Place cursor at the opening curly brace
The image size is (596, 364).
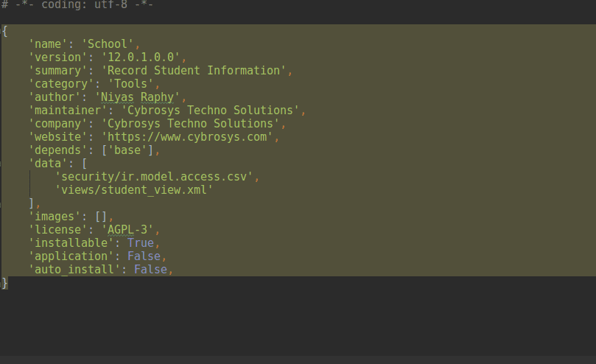[5, 31]
